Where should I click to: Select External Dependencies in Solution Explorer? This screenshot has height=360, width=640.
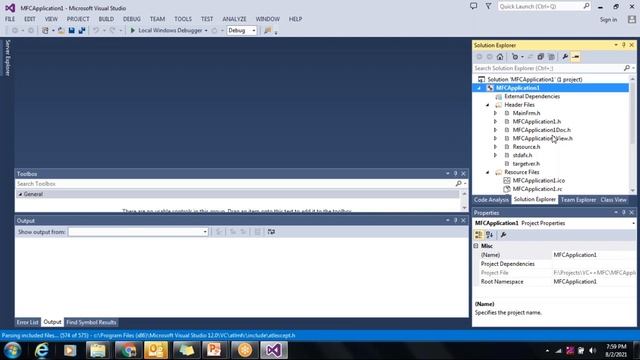click(x=532, y=96)
